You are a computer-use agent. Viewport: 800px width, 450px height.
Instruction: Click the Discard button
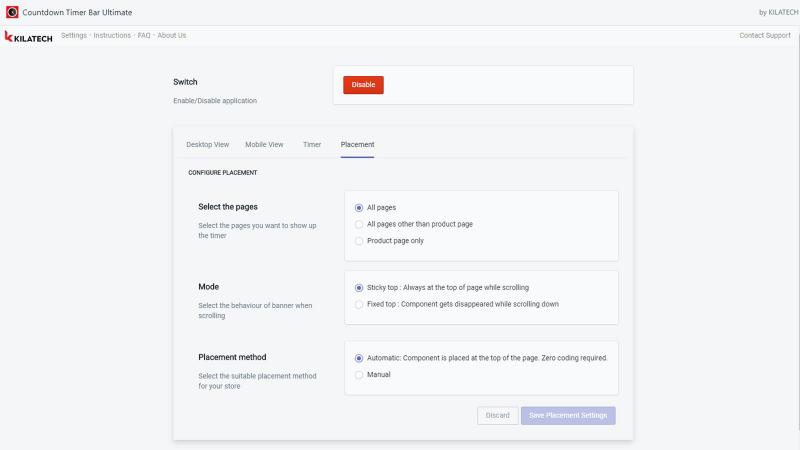[x=497, y=415]
